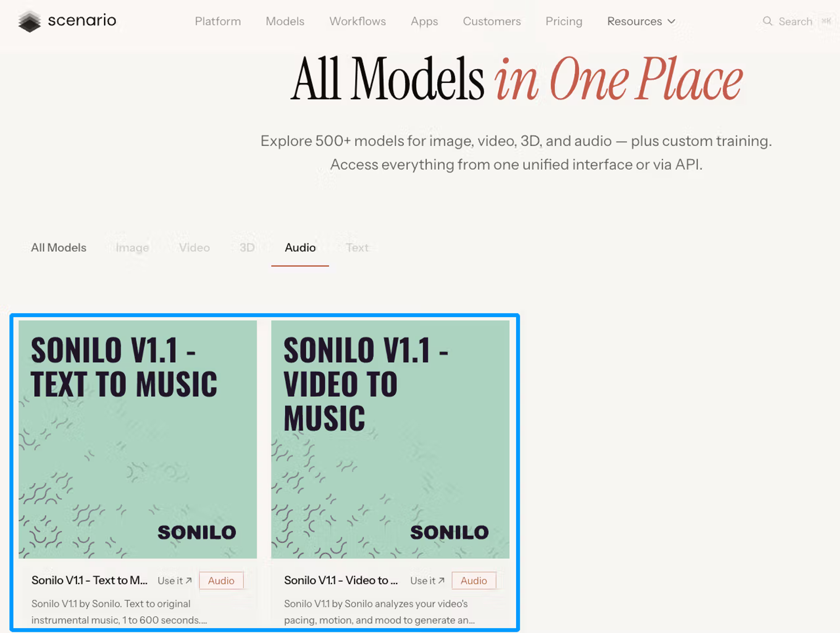Click the Scenario logo icon
The width and height of the screenshot is (840, 633).
(29, 21)
